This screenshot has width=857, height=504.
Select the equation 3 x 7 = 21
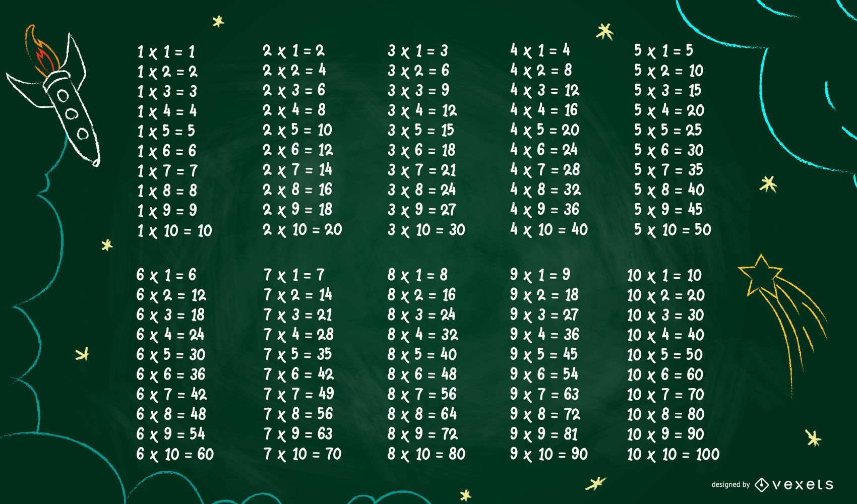[x=422, y=170]
